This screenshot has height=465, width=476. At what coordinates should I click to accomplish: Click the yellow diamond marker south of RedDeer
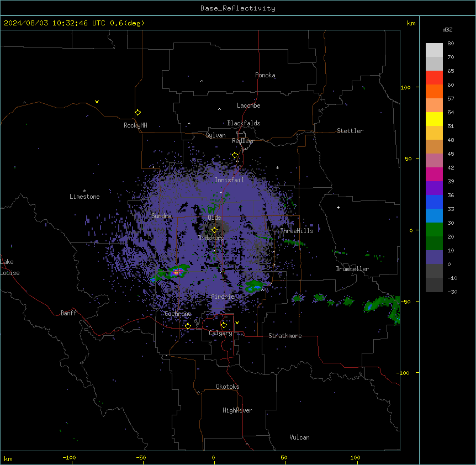pos(235,155)
